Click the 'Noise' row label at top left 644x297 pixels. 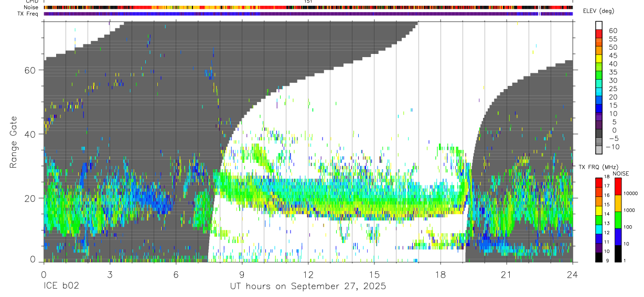31,7
